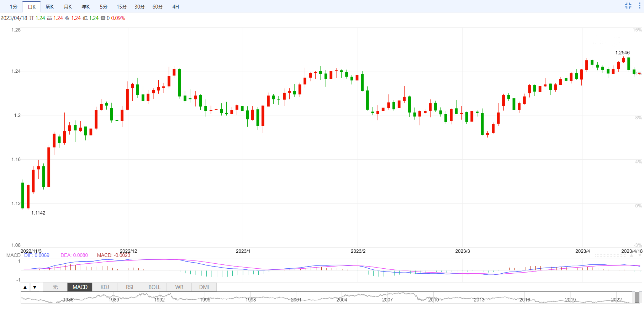Open the three-dot more options menu
This screenshot has height=315, width=644.
coord(639,6)
